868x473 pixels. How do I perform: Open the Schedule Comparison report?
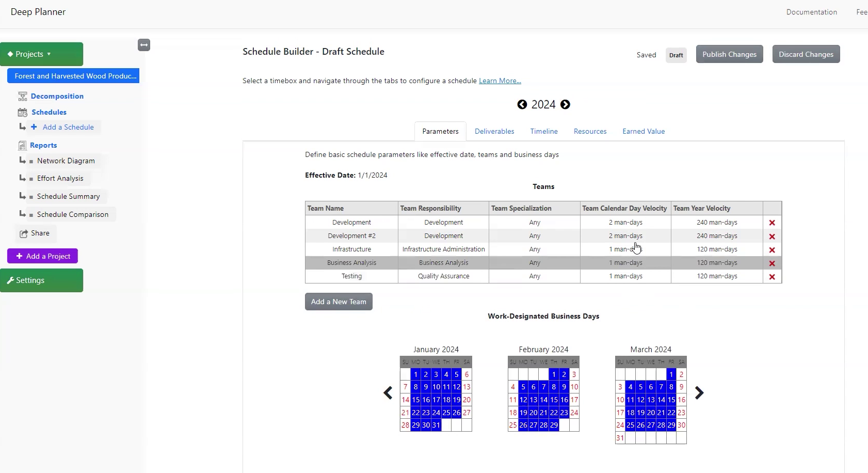(73, 214)
